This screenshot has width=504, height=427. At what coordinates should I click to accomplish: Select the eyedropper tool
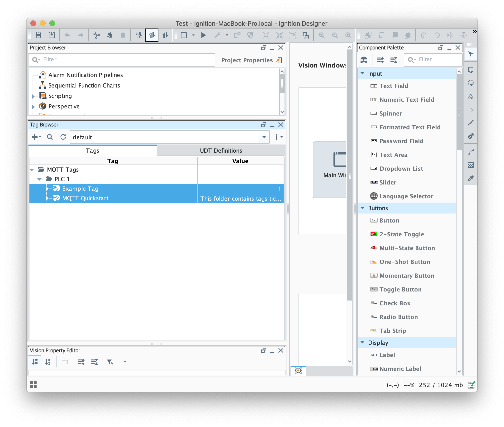(471, 178)
